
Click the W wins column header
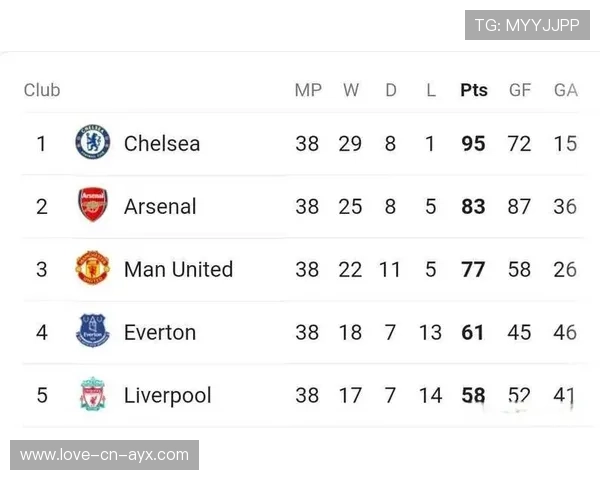pos(351,90)
